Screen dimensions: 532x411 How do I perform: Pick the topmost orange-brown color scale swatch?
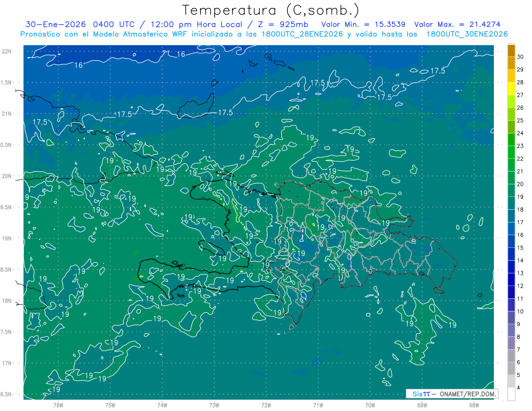511,51
